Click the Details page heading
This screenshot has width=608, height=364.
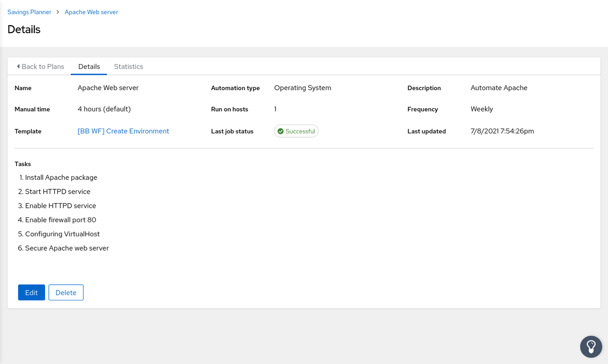pos(24,29)
